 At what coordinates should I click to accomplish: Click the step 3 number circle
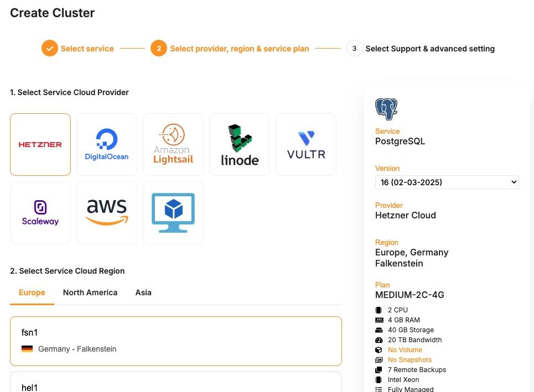[354, 49]
